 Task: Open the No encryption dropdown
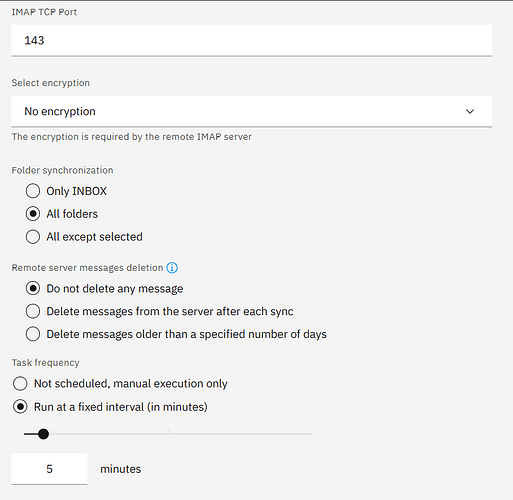click(252, 111)
